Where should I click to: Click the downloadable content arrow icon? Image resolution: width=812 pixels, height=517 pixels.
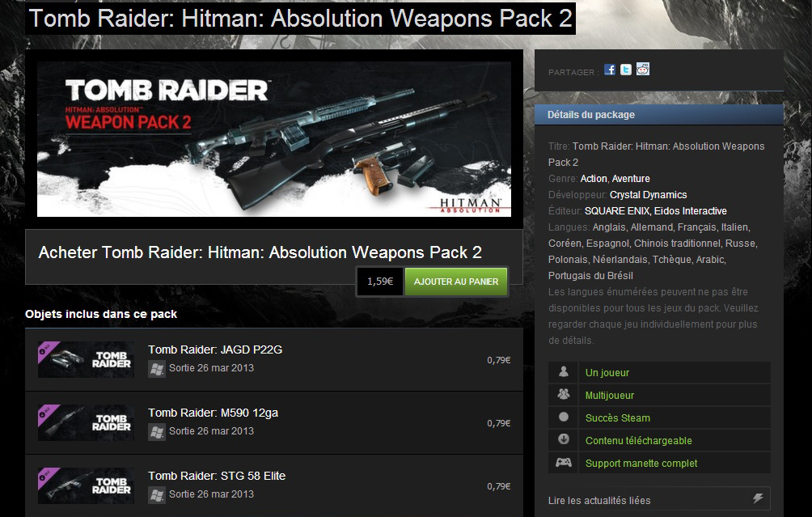(564, 440)
